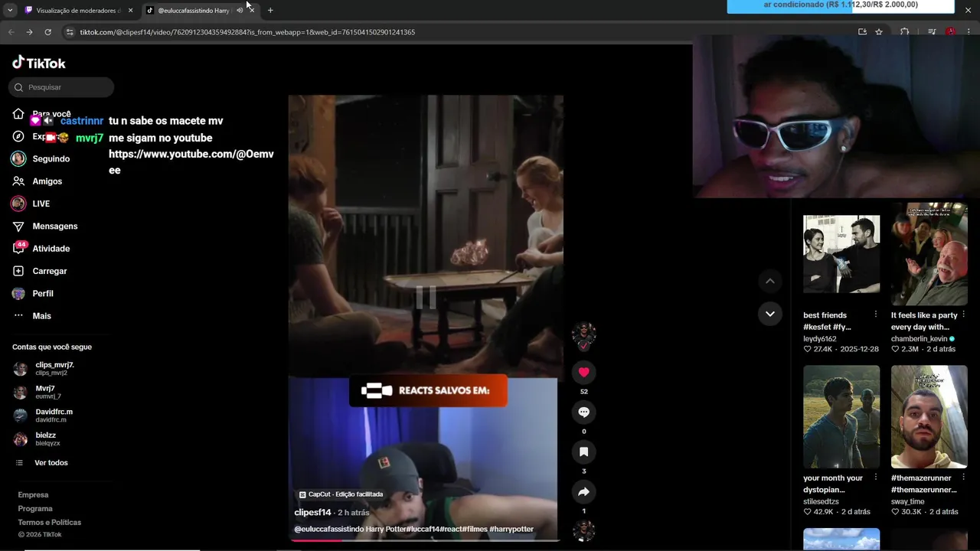Toggle the bookmark save button on video
Viewport: 980px width, 551px height.
coord(583,452)
